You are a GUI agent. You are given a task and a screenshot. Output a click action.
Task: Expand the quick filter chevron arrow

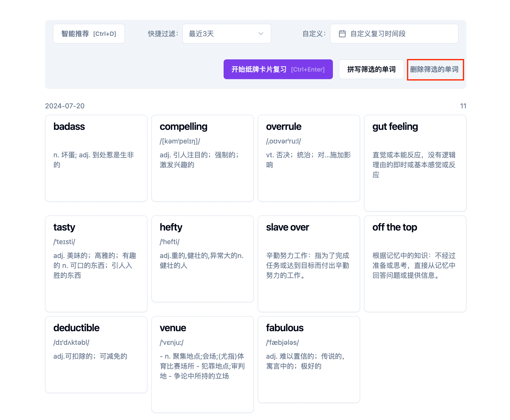coord(261,34)
